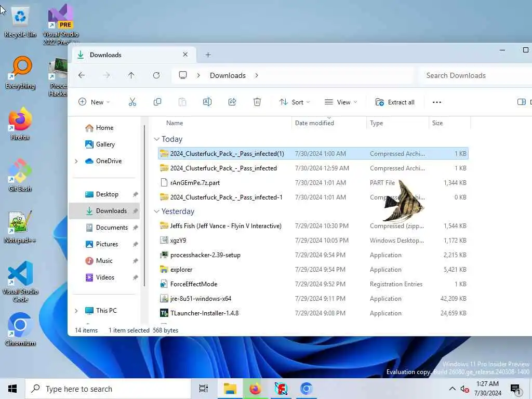
Task: Sort by Type column header
Action: click(x=397, y=123)
